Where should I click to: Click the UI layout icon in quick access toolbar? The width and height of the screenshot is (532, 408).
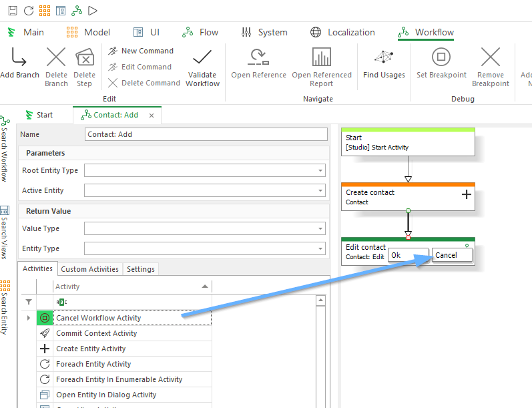tap(61, 11)
